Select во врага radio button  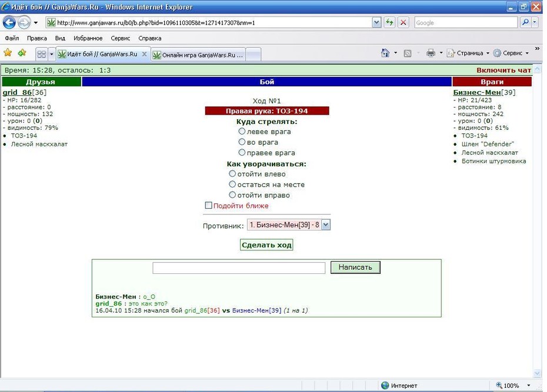point(242,142)
